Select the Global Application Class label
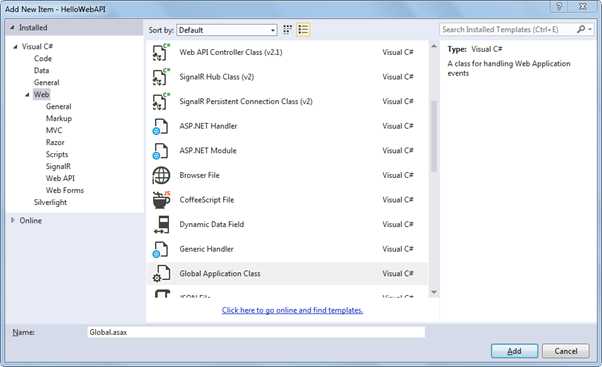 (x=220, y=273)
